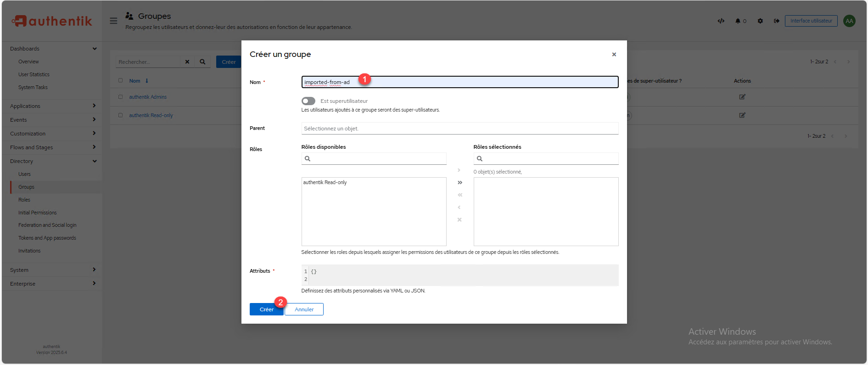The width and height of the screenshot is (868, 365).
Task: Close the Créer un groupe dialog
Action: coord(614,54)
